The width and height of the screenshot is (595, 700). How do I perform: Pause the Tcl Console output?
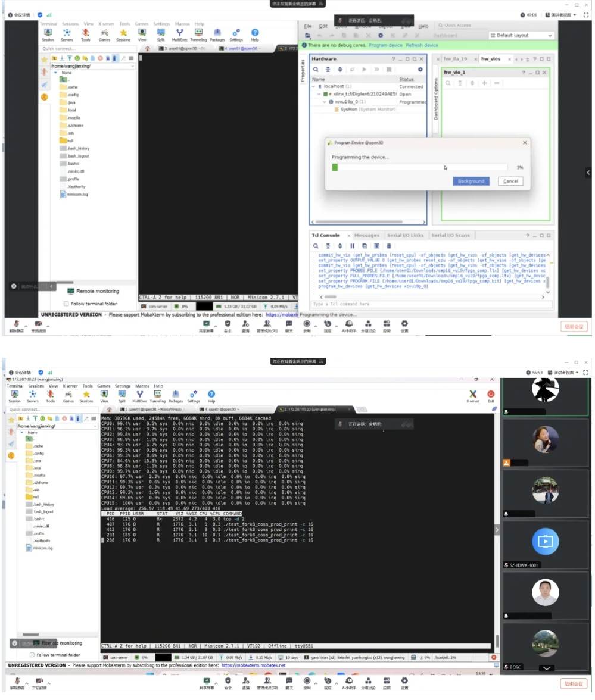[x=352, y=246]
